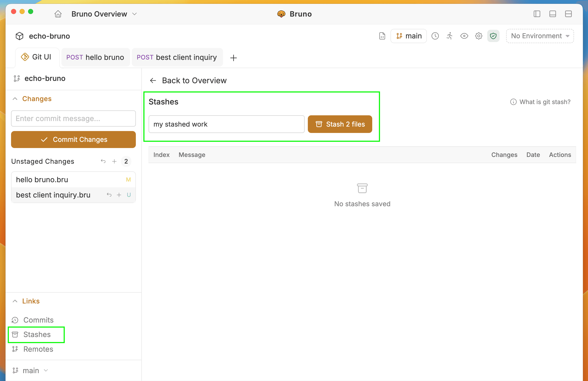Toggle the bottom panel layout icon
Image resolution: width=588 pixels, height=381 pixels.
tap(552, 14)
